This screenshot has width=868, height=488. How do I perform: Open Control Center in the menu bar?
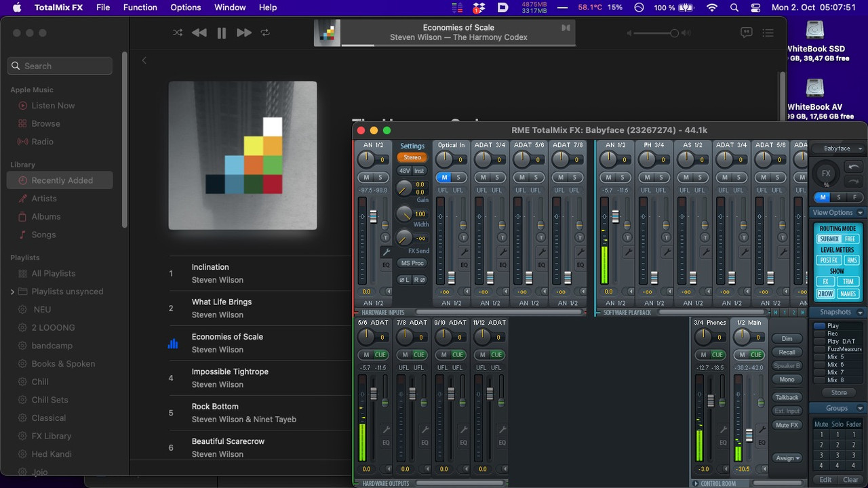click(x=756, y=7)
